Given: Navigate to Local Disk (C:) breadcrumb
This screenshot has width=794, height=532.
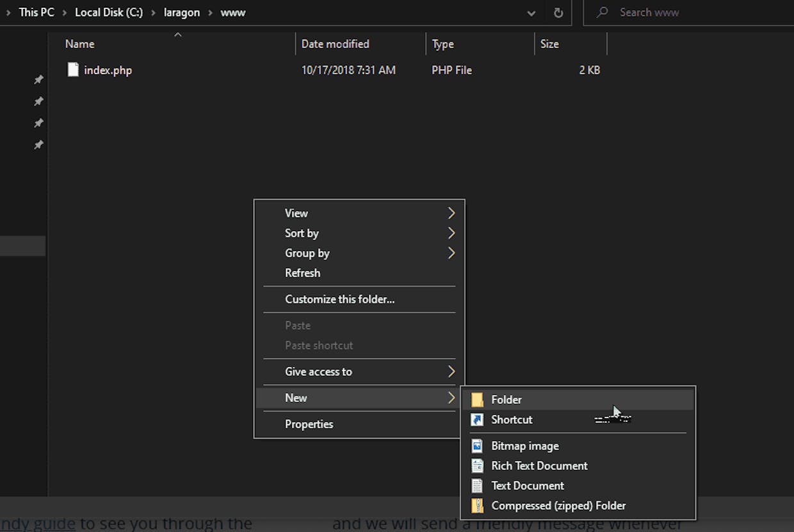Looking at the screenshot, I should (109, 13).
